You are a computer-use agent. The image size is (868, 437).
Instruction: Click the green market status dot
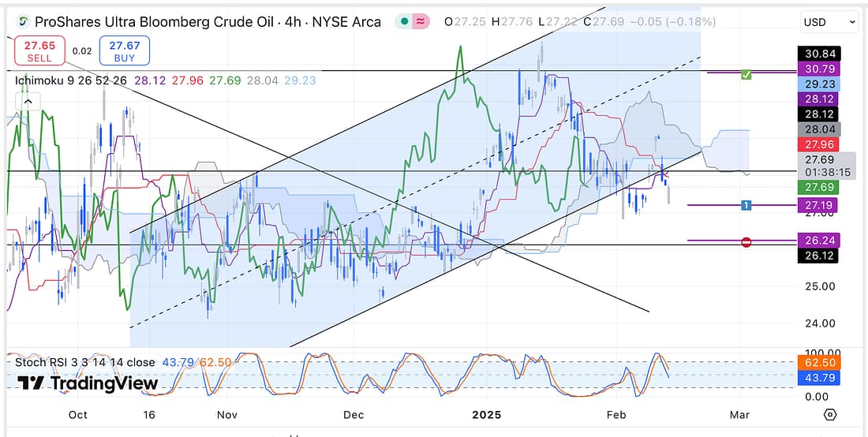click(x=404, y=22)
